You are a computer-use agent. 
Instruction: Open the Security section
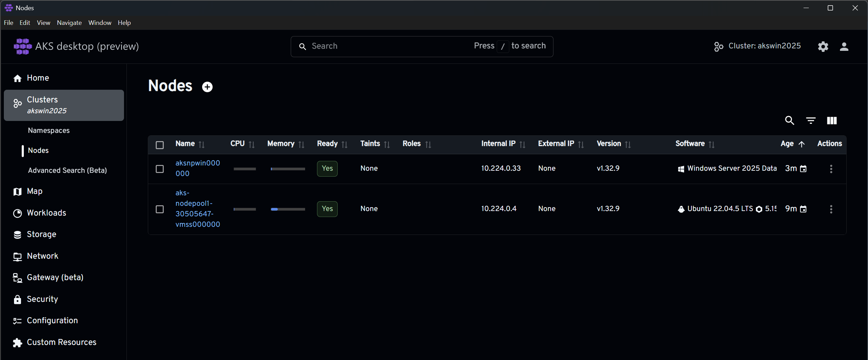pyautogui.click(x=42, y=299)
